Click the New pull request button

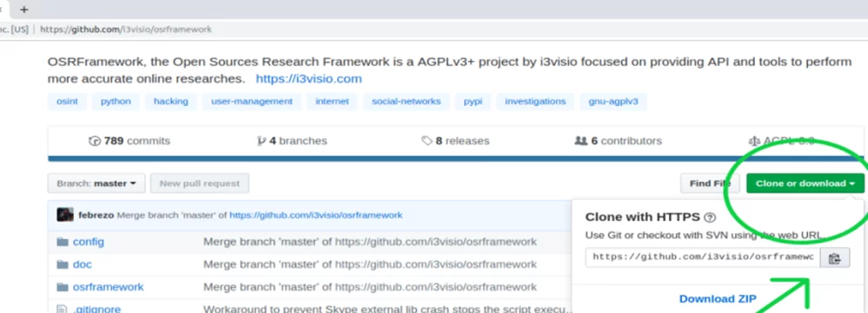coord(199,183)
